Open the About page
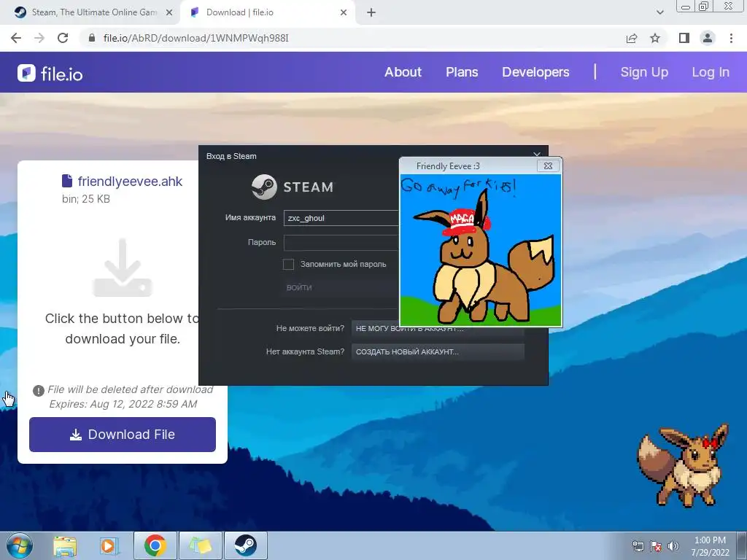747x560 pixels. 403,72
